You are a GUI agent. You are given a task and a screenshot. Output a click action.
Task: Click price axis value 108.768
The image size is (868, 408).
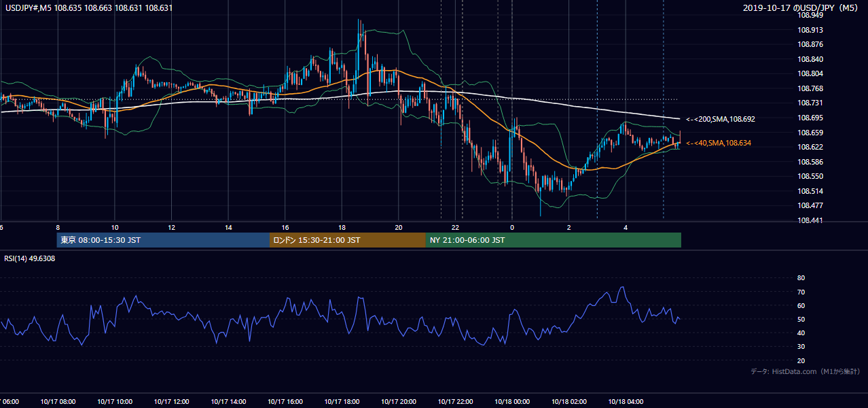[809, 88]
